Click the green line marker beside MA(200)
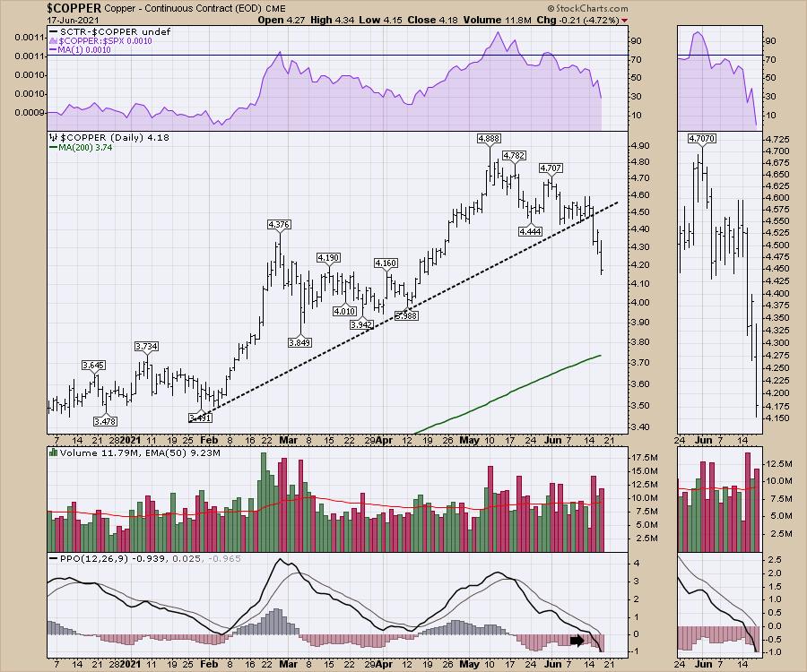 tap(52, 149)
